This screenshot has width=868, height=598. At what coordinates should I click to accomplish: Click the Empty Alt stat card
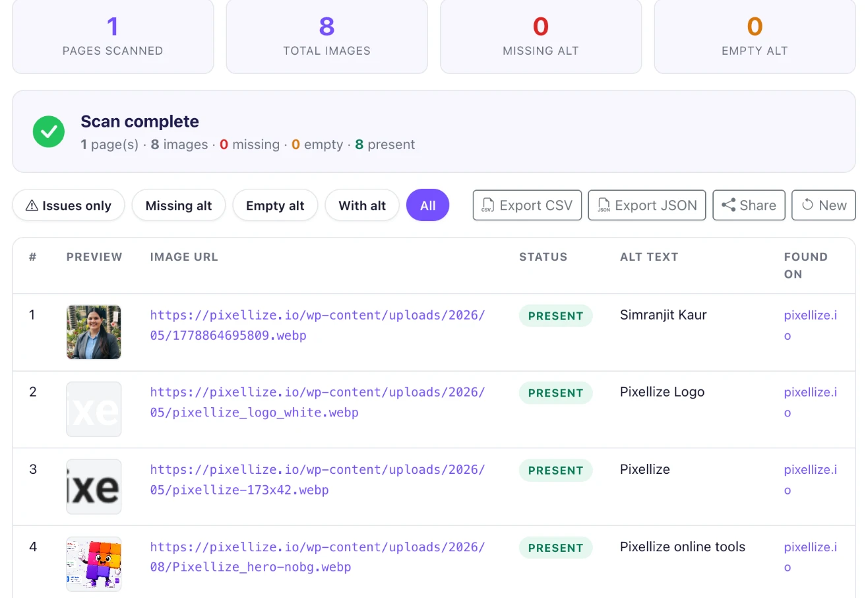point(755,36)
